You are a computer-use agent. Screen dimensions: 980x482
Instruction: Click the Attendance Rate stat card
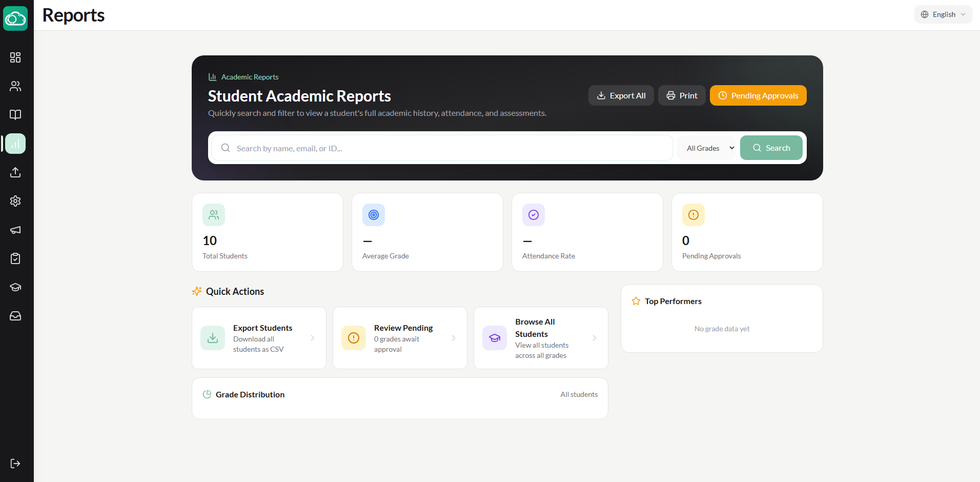[587, 232]
